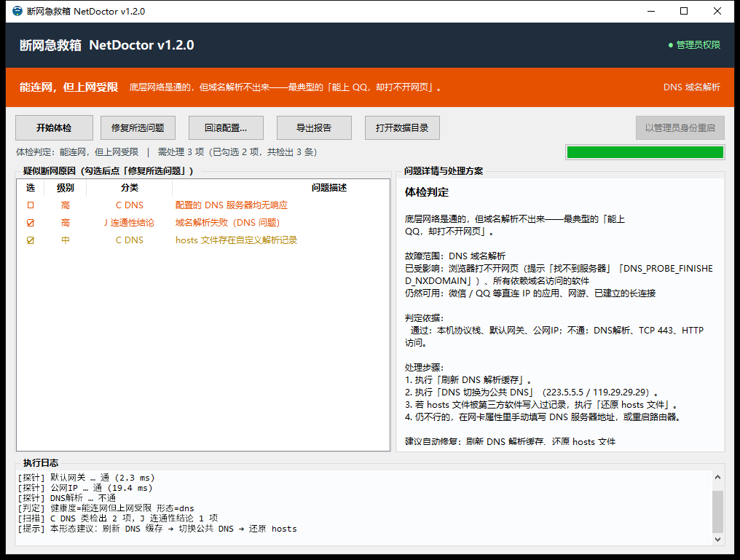Sort by the 分类 column header
This screenshot has width=740, height=560.
tap(130, 188)
